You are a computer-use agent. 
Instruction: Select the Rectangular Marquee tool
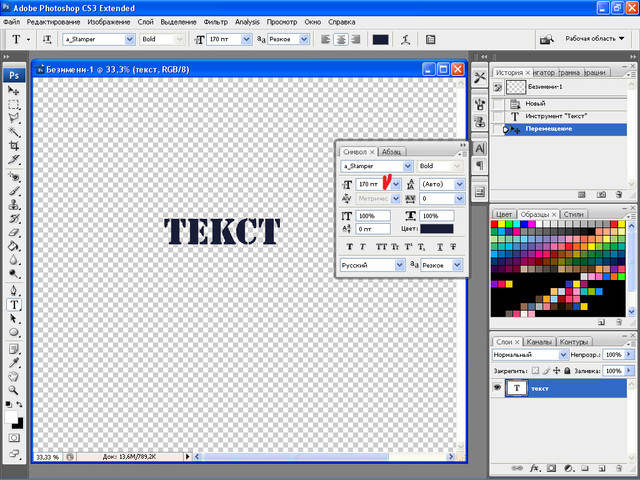pyautogui.click(x=13, y=104)
